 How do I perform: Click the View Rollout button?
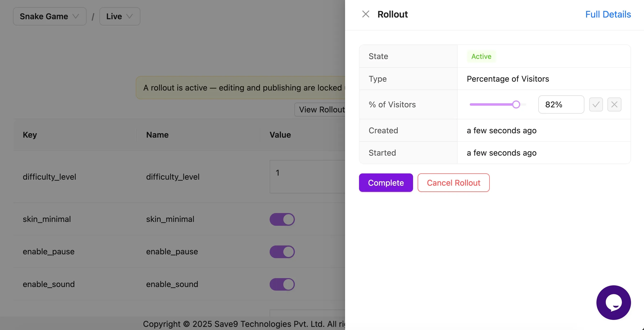tap(320, 110)
